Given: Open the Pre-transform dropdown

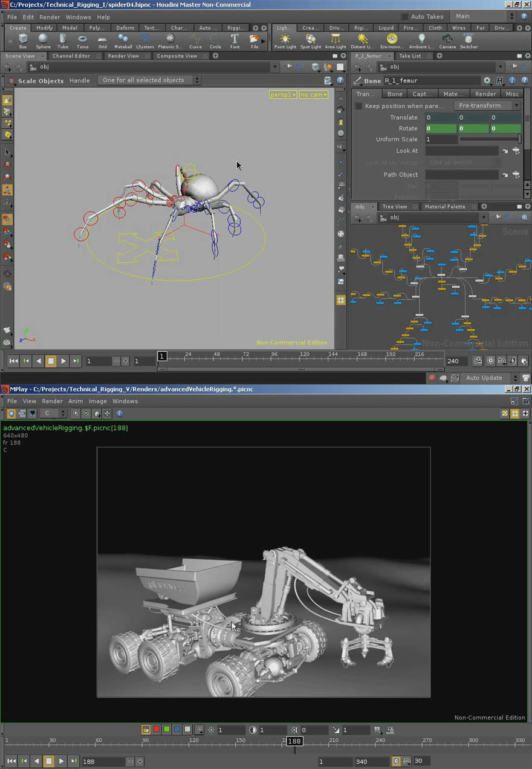Looking at the screenshot, I should (x=487, y=106).
